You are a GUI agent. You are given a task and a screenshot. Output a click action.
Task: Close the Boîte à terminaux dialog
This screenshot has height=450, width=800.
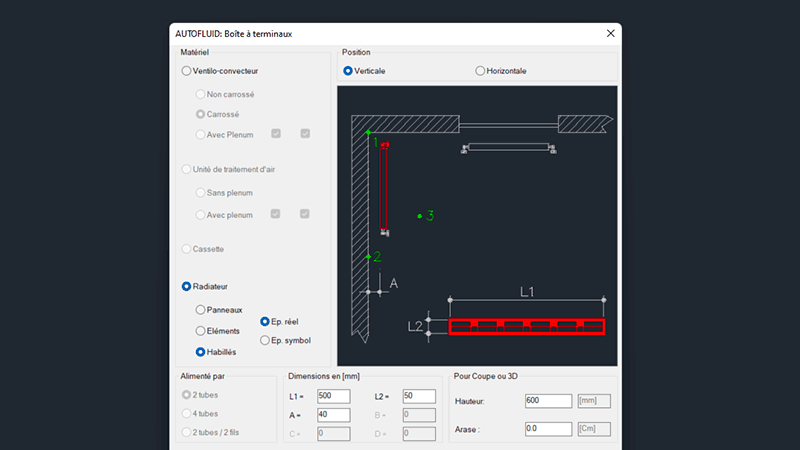[x=610, y=34]
